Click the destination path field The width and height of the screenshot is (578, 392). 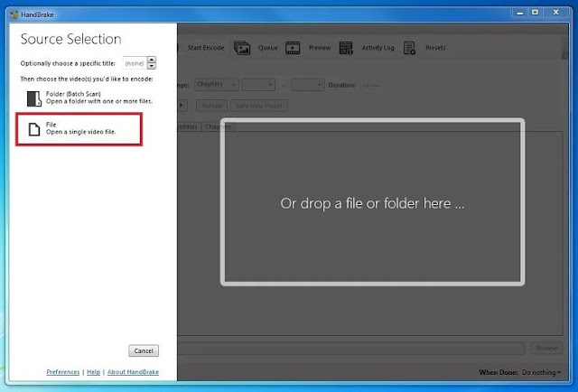(x=350, y=348)
